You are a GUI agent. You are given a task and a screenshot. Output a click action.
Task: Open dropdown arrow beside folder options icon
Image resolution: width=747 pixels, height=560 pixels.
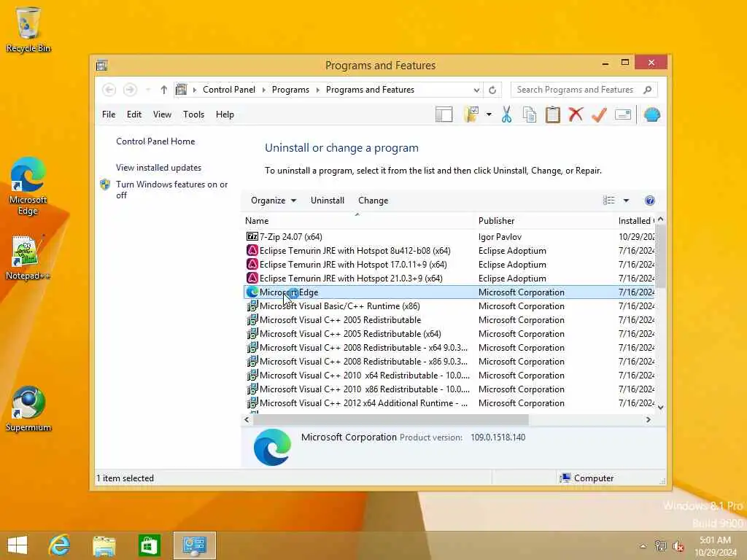489,114
